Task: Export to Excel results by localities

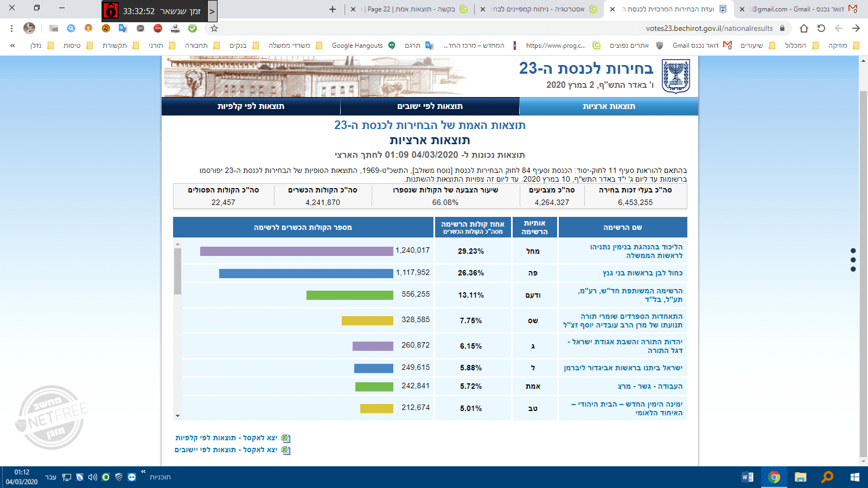Action: point(226,450)
